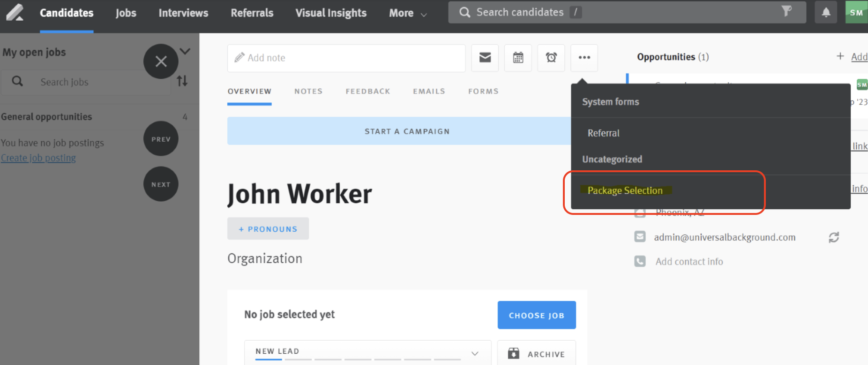Image resolution: width=868 pixels, height=365 pixels.
Task: Select Package Selection from the forms menu
Action: click(625, 190)
